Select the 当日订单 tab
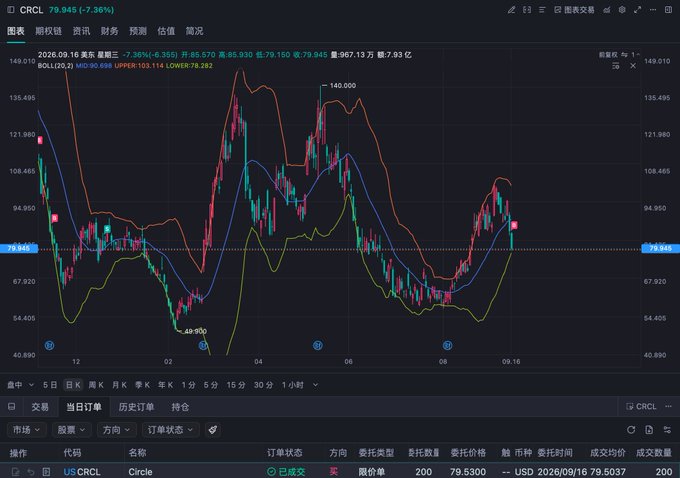 pos(84,407)
